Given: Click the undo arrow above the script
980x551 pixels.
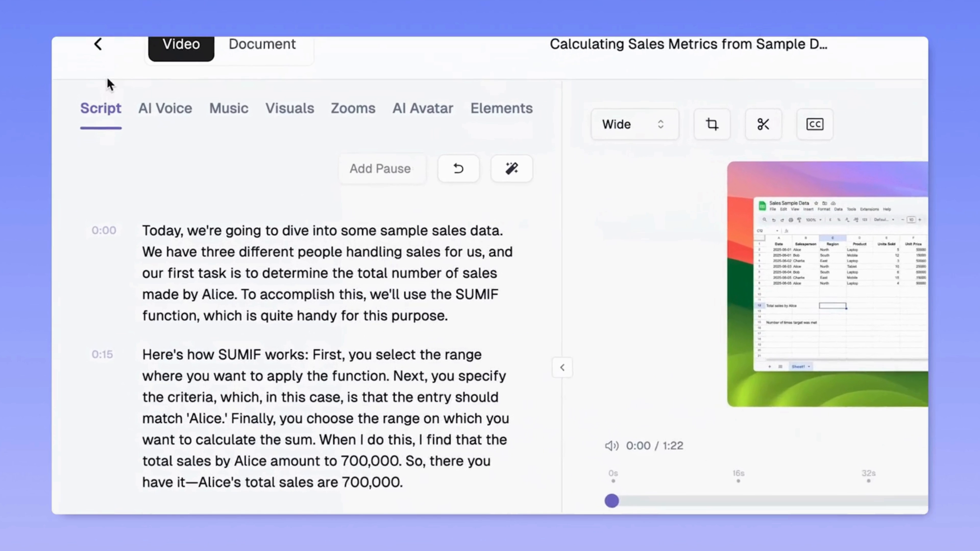Looking at the screenshot, I should click(458, 168).
